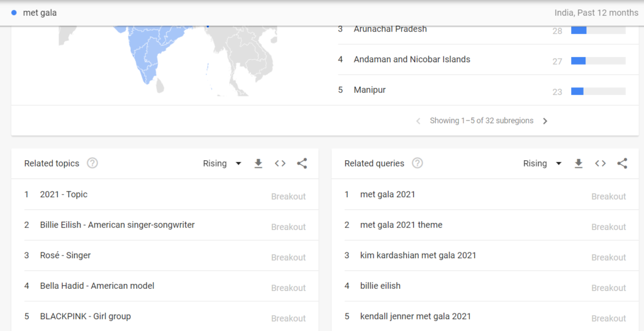
Task: Select the BLACKPINK Girl group topic
Action: tap(85, 316)
